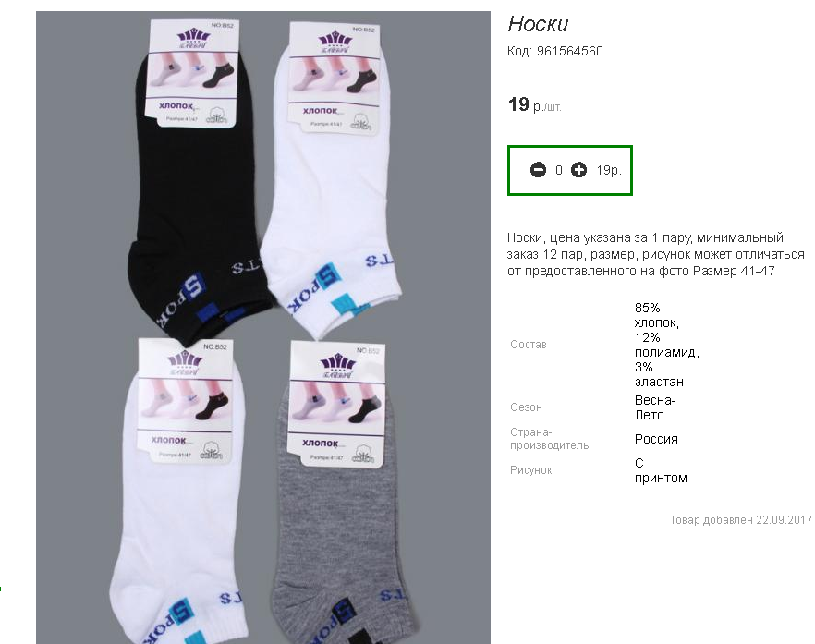The height and width of the screenshot is (644, 815).
Task: Click the plus quantity icon
Action: [578, 170]
